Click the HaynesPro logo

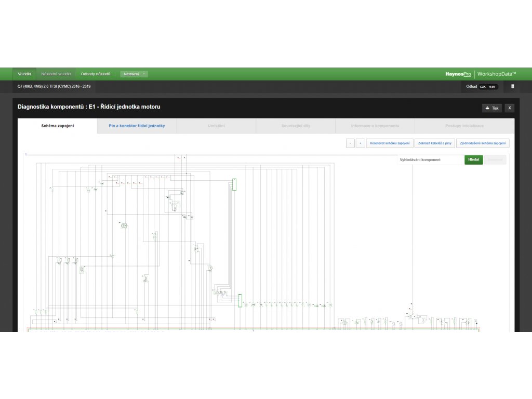coord(458,74)
